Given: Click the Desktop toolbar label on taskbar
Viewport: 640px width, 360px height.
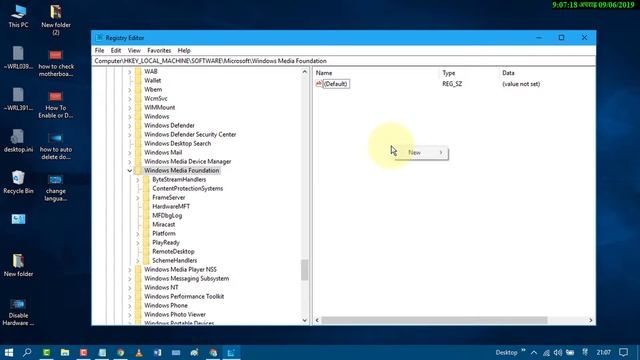Looking at the screenshot, I should [x=506, y=352].
